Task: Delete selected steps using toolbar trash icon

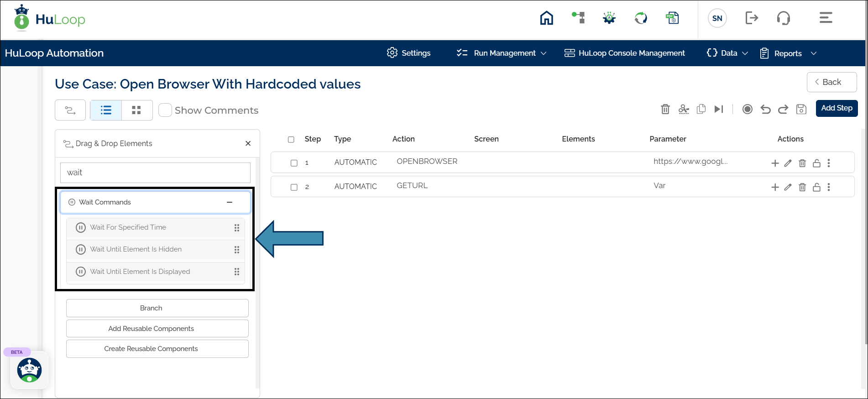Action: [x=665, y=109]
